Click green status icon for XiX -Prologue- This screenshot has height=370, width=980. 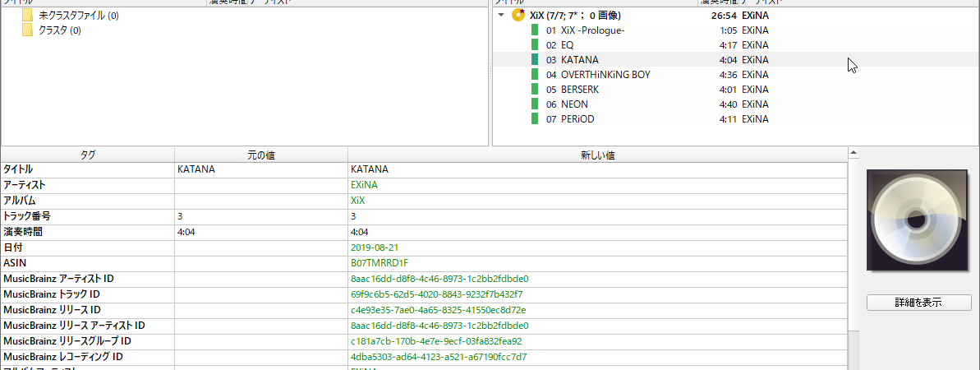(x=535, y=30)
